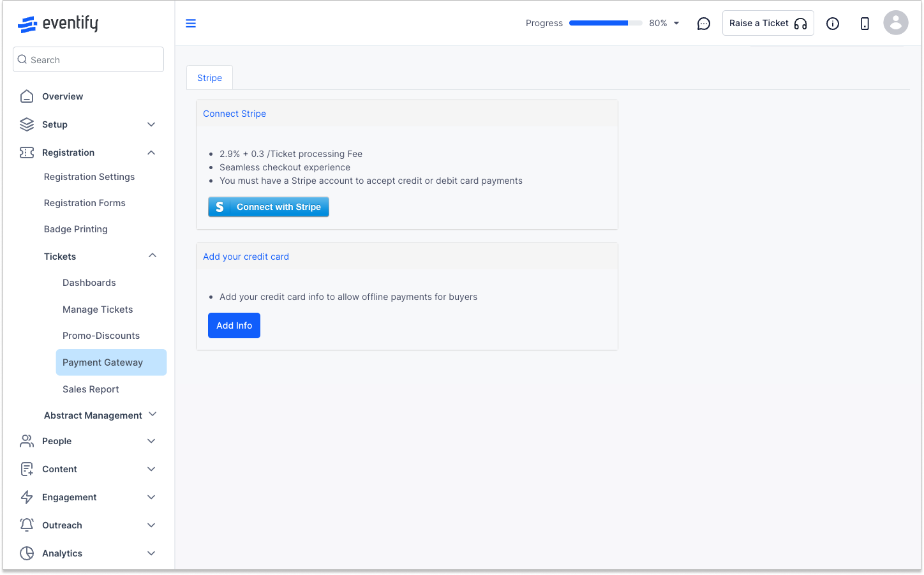Screen dimensions: 924x575
Task: Click the Engagement lightning icon
Action: click(x=27, y=497)
